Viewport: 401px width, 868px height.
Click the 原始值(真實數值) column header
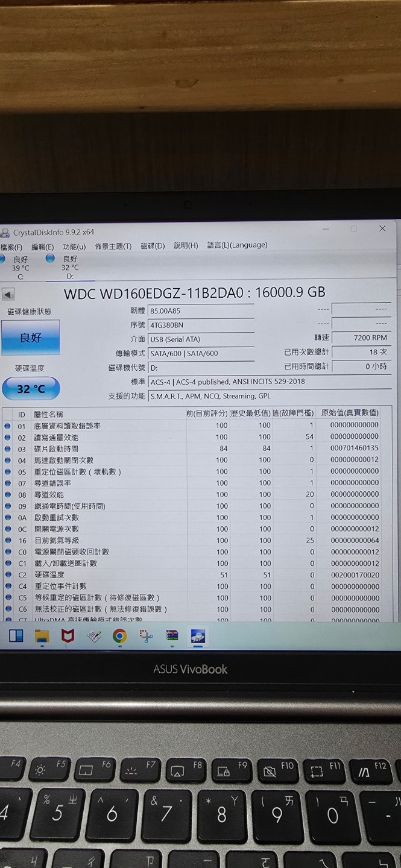(350, 413)
